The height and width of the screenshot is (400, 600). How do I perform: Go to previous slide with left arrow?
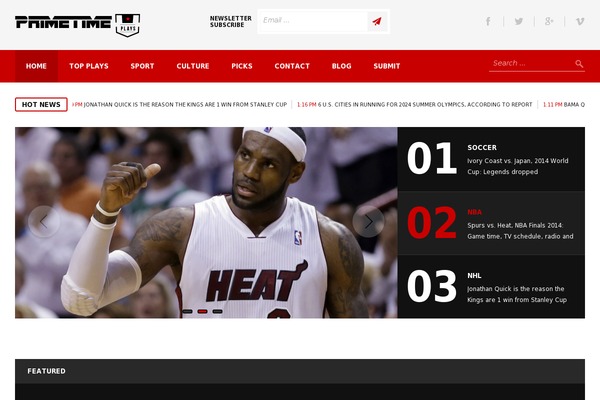[44, 222]
